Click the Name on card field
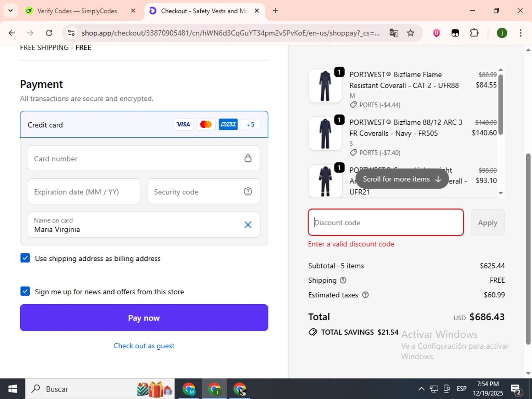 [144, 225]
